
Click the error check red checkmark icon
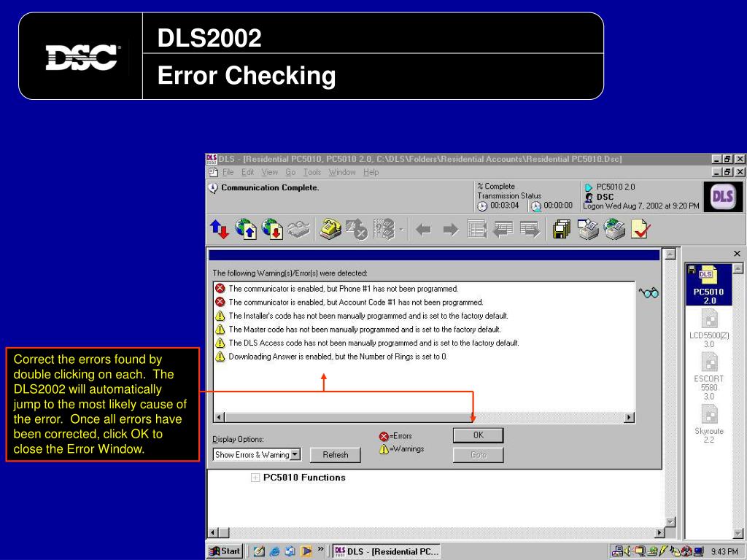640,229
